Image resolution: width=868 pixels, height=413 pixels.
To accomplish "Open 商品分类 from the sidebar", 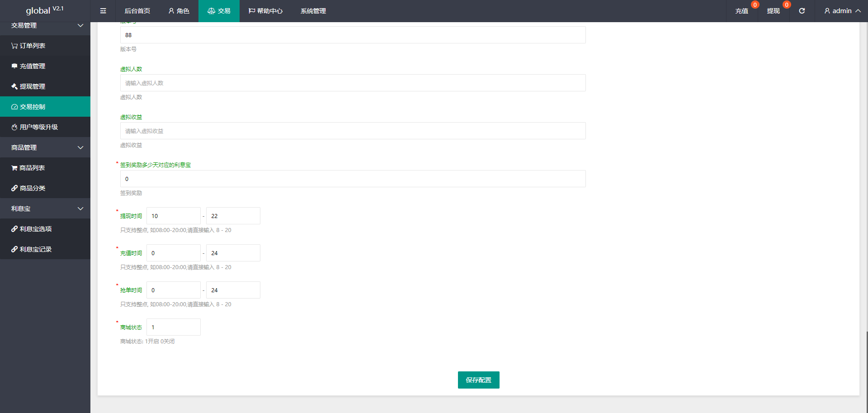I will pyautogui.click(x=45, y=188).
